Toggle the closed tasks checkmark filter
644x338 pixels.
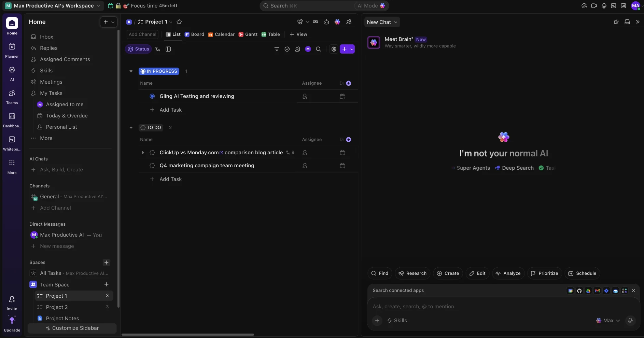[x=287, y=49]
